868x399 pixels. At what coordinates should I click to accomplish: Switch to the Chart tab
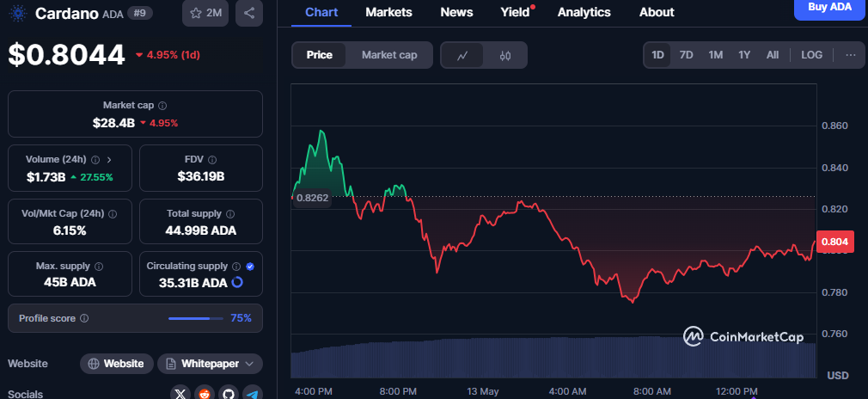coord(321,12)
